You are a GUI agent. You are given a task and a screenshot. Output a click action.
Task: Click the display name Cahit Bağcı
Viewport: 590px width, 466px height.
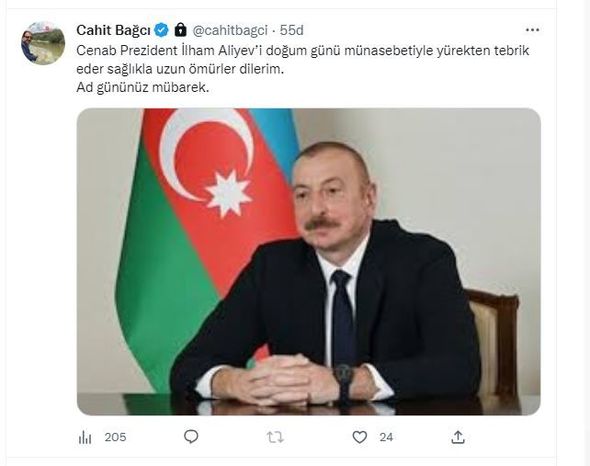point(113,30)
